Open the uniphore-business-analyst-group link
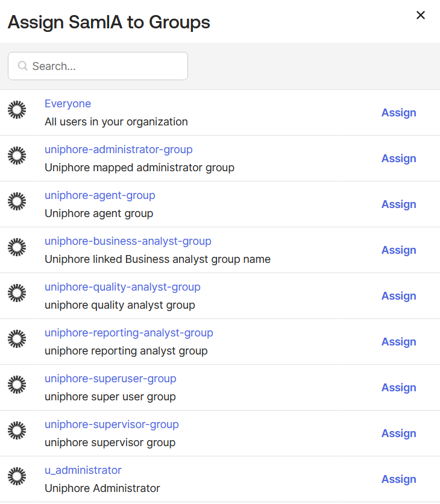 (x=128, y=241)
